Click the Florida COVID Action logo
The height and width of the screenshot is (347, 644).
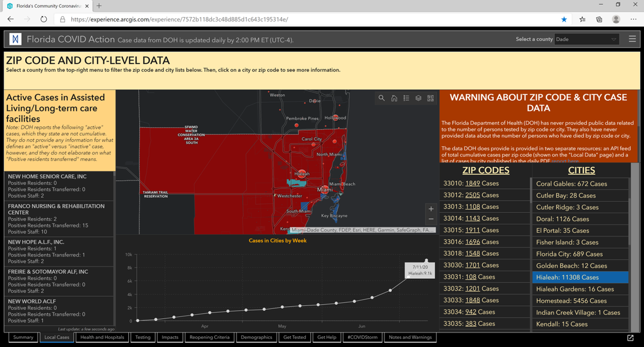pos(16,39)
